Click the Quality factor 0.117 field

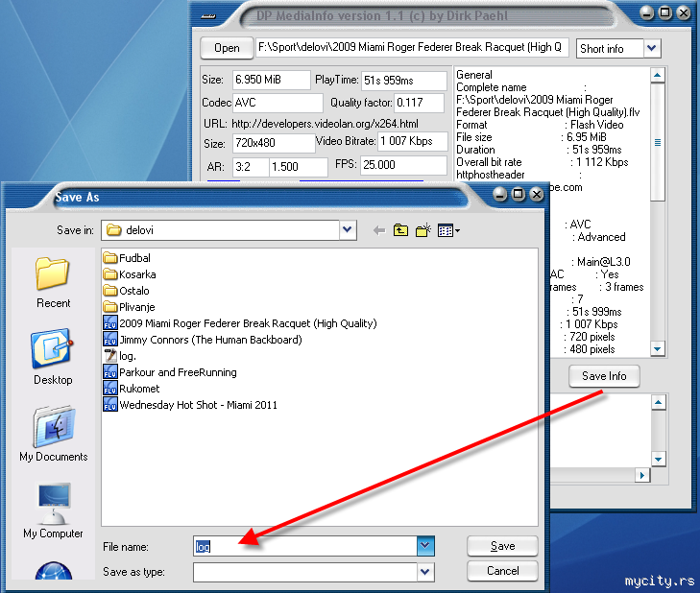419,103
